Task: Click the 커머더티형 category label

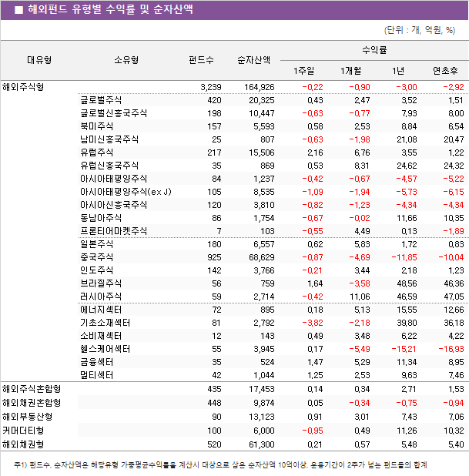Action: 24,430
